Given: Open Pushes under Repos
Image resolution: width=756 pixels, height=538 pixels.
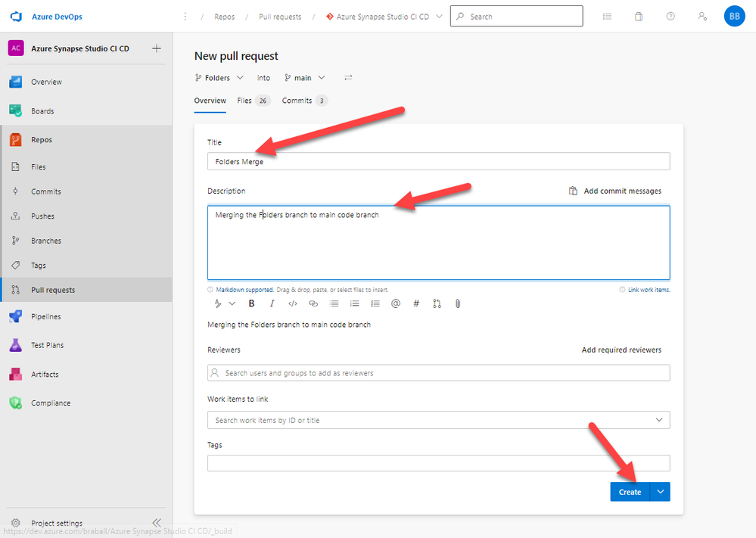Looking at the screenshot, I should pyautogui.click(x=43, y=216).
